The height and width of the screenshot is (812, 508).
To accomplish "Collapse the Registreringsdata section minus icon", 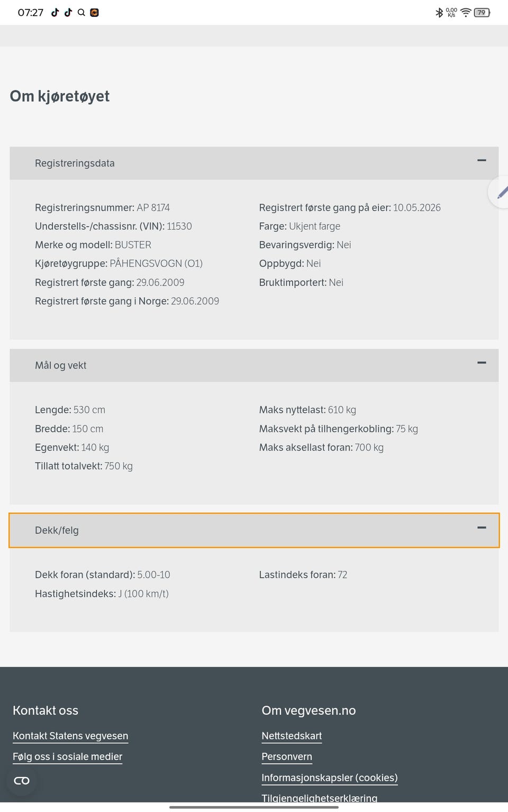I will pos(482,160).
